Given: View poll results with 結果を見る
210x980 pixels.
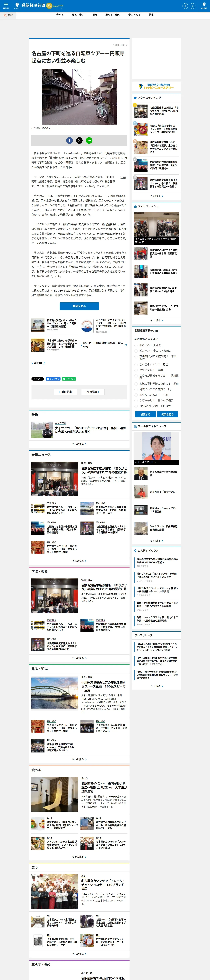Looking at the screenshot, I should coord(167,414).
